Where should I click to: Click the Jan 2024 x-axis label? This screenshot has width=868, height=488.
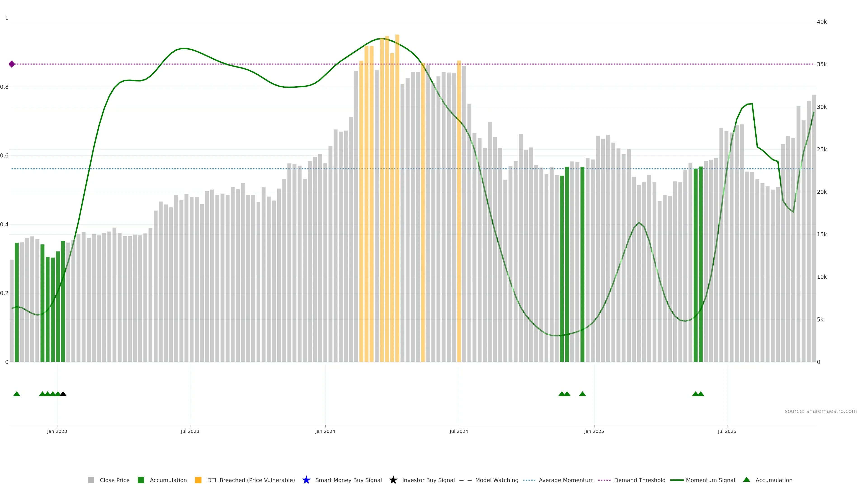pyautogui.click(x=325, y=431)
